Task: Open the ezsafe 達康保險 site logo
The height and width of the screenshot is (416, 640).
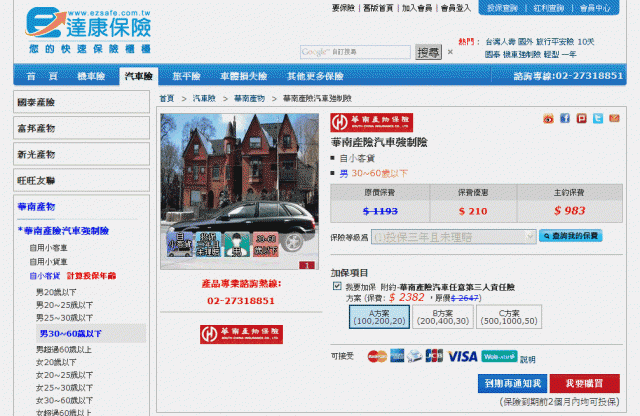Action: pyautogui.click(x=88, y=31)
